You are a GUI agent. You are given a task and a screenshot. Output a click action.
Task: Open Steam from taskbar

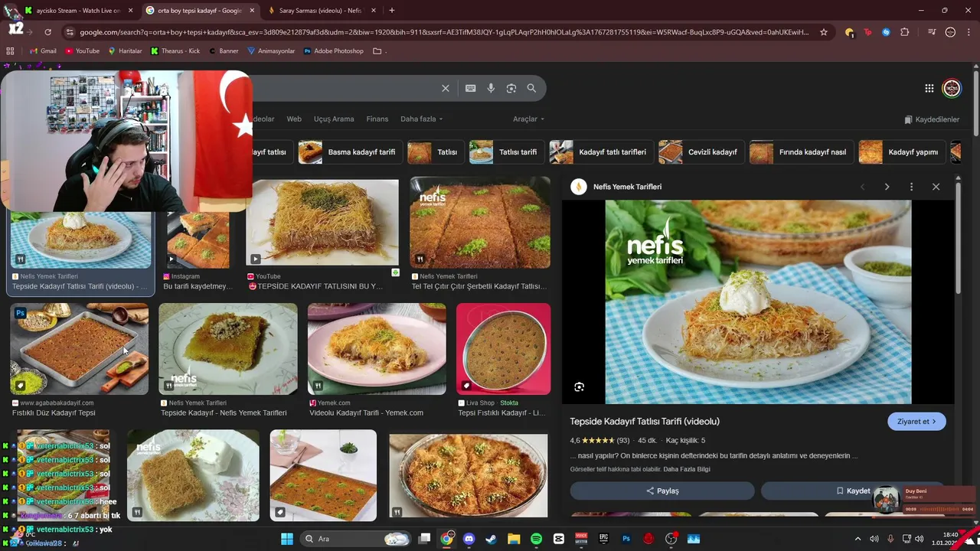(492, 539)
